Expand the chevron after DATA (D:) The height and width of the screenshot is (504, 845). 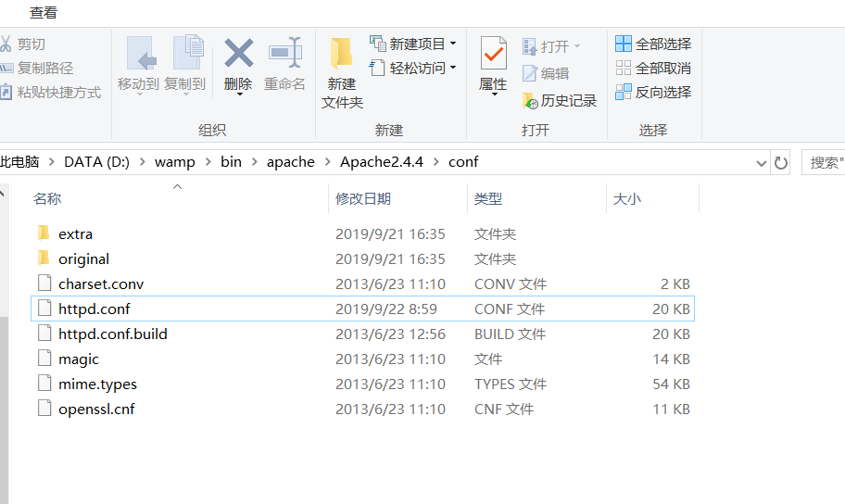tap(143, 162)
